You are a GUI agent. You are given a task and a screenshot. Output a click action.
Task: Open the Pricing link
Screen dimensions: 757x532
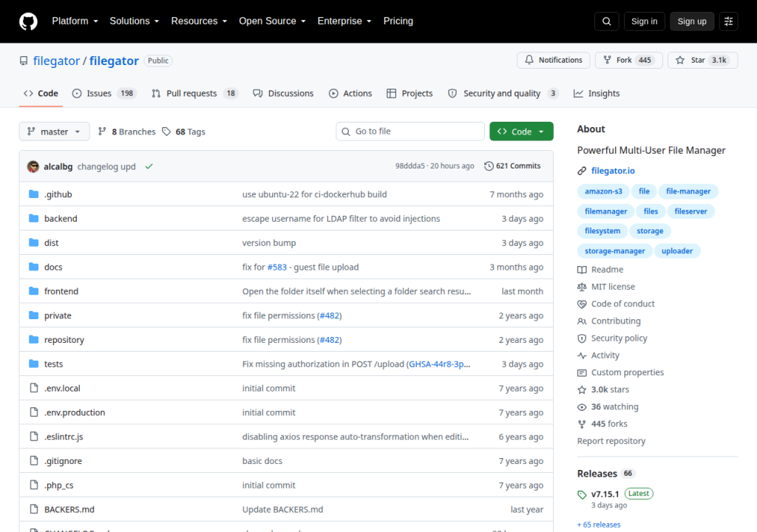coord(398,21)
